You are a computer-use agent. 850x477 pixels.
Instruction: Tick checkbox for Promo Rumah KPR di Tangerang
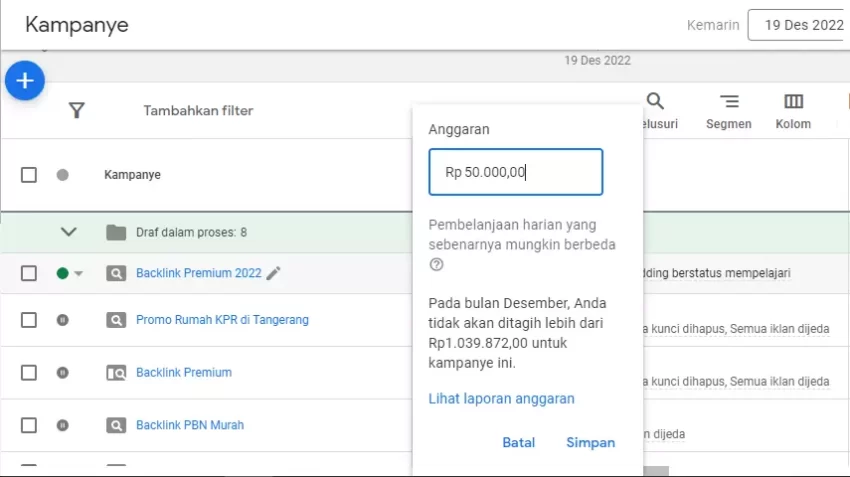(x=29, y=320)
